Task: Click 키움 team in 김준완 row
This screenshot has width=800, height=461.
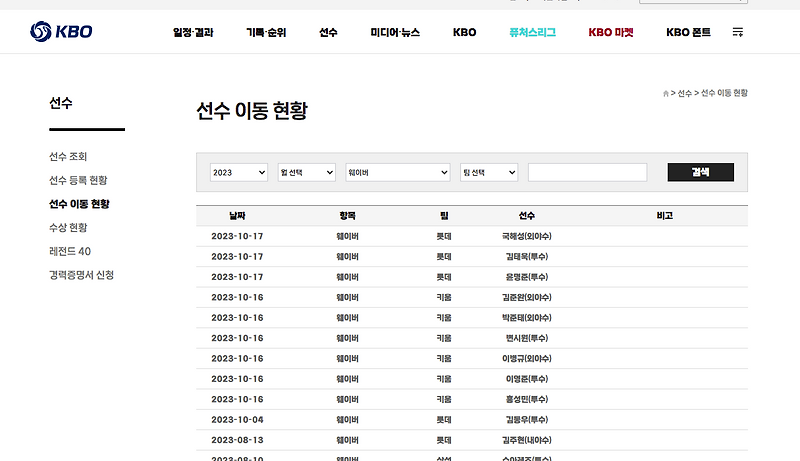Action: pos(444,297)
